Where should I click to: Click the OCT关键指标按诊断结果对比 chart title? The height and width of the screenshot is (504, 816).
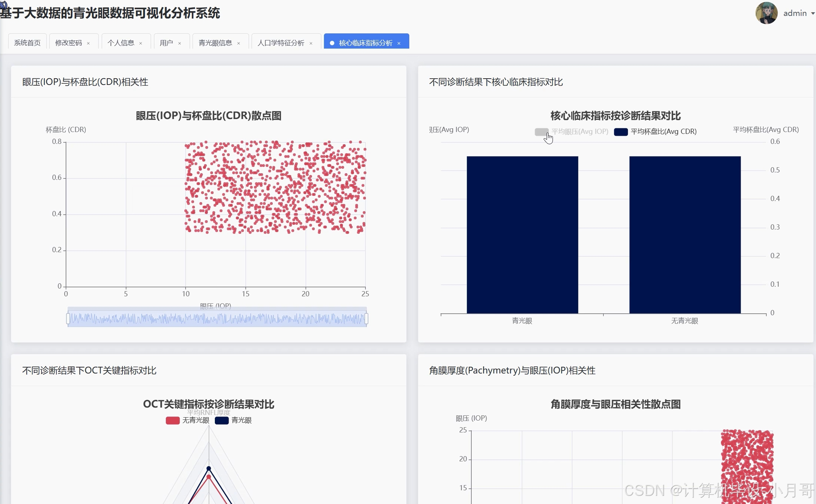(x=209, y=404)
